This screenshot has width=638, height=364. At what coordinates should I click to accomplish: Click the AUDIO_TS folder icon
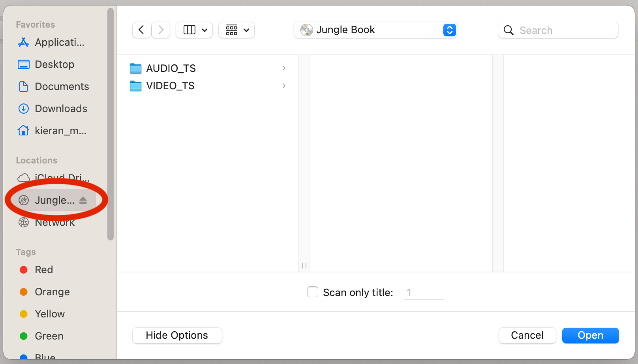136,68
